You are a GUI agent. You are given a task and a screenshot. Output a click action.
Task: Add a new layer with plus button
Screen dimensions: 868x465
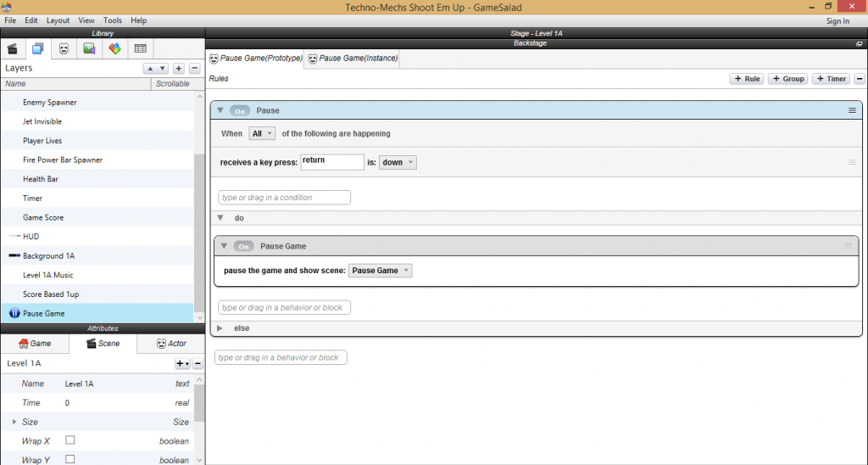pyautogui.click(x=178, y=69)
